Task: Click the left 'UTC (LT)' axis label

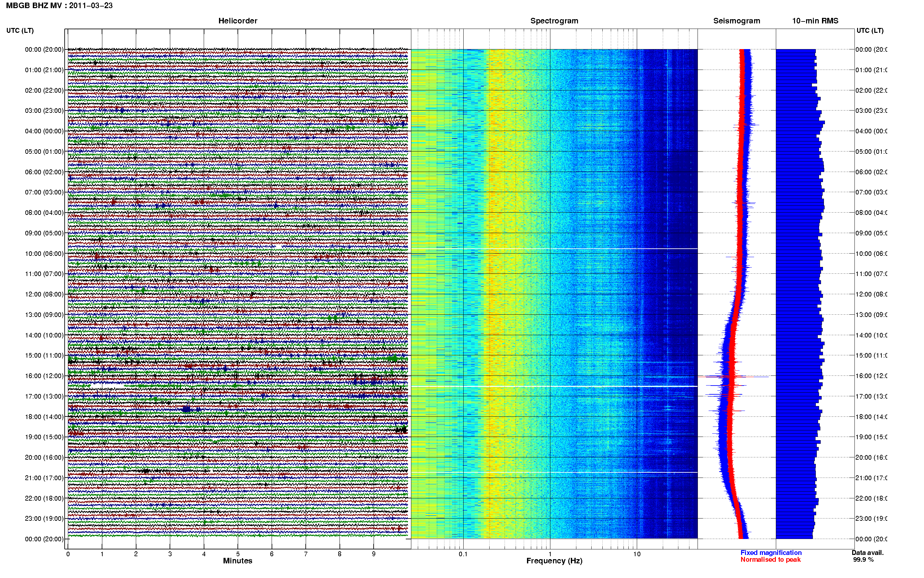Action: point(20,31)
